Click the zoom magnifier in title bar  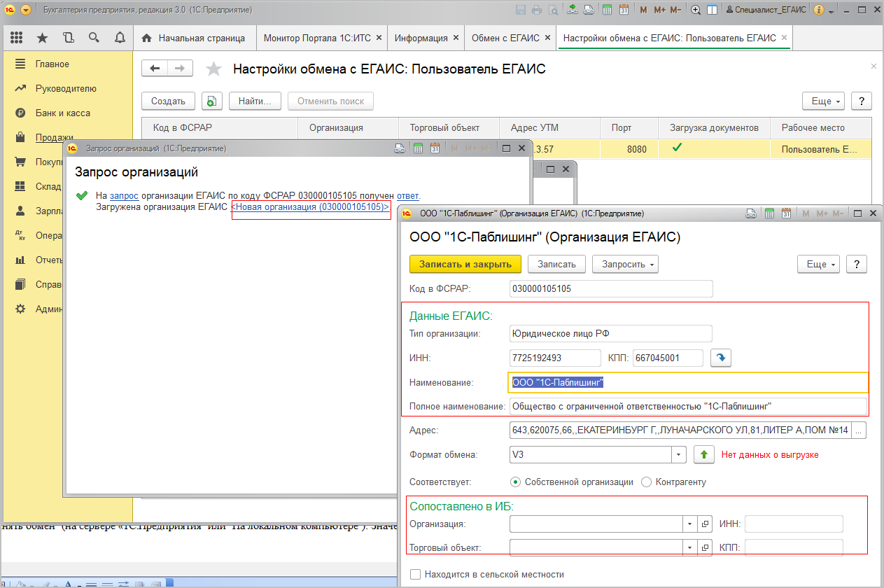(696, 10)
